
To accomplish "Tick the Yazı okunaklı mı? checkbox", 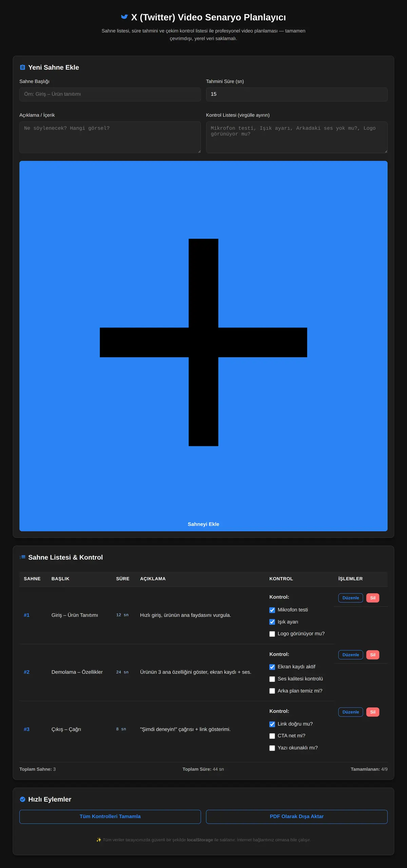I will coord(272,748).
